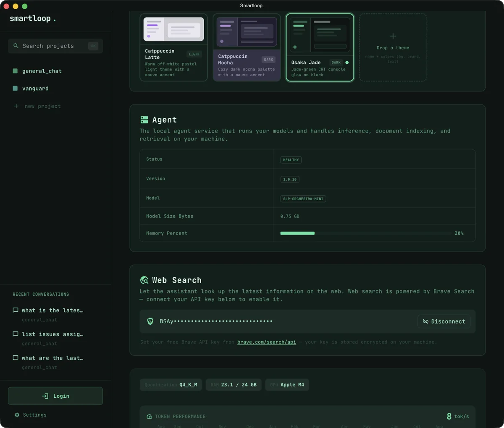Click the macOS green fullscreen button
504x428 pixels.
[24, 6]
